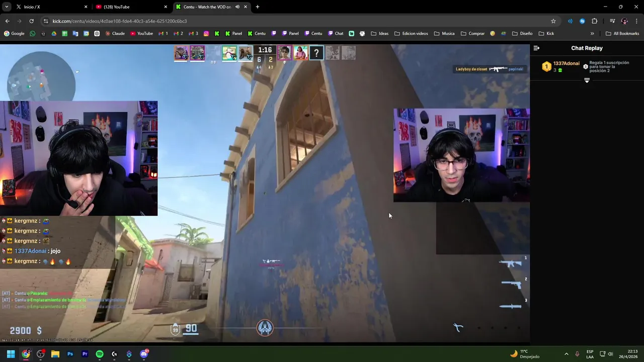This screenshot has width=644, height=362.
Task: Click the VOD video player area
Action: coord(265,193)
